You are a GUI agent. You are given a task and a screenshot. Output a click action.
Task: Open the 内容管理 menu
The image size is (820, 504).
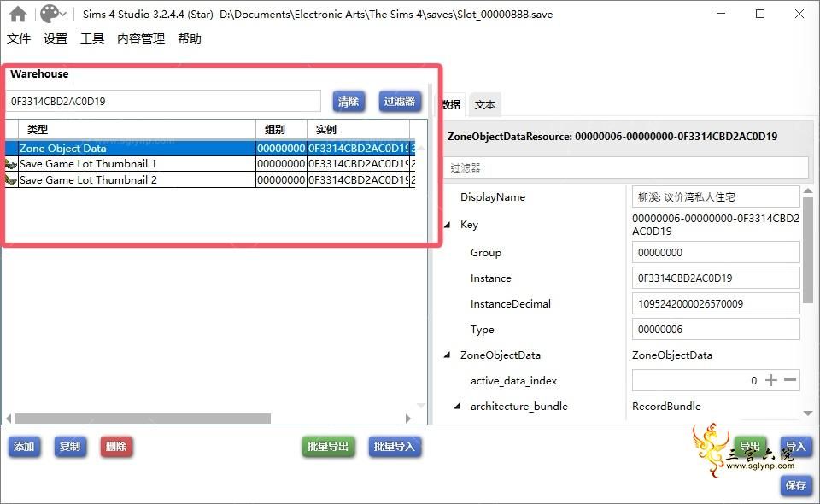(x=141, y=38)
